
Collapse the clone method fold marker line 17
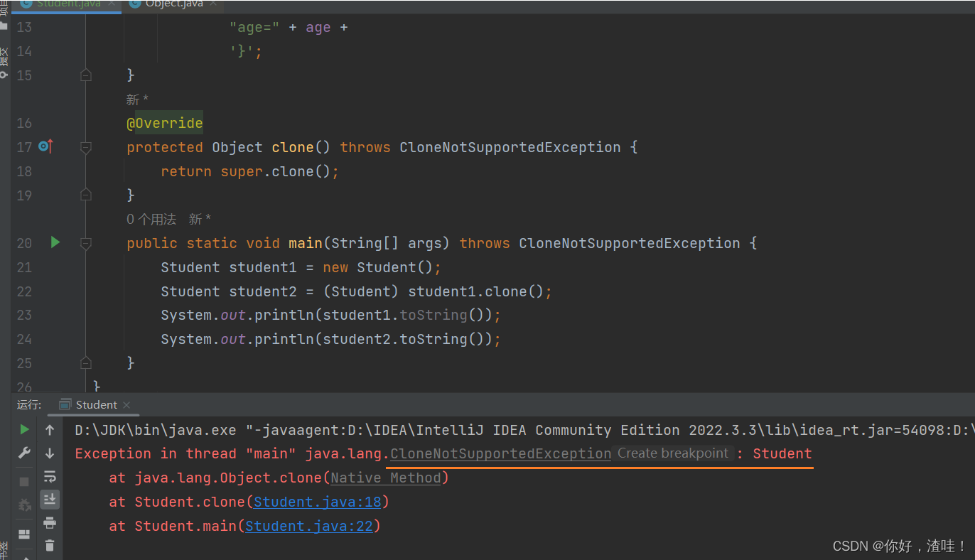tap(86, 147)
